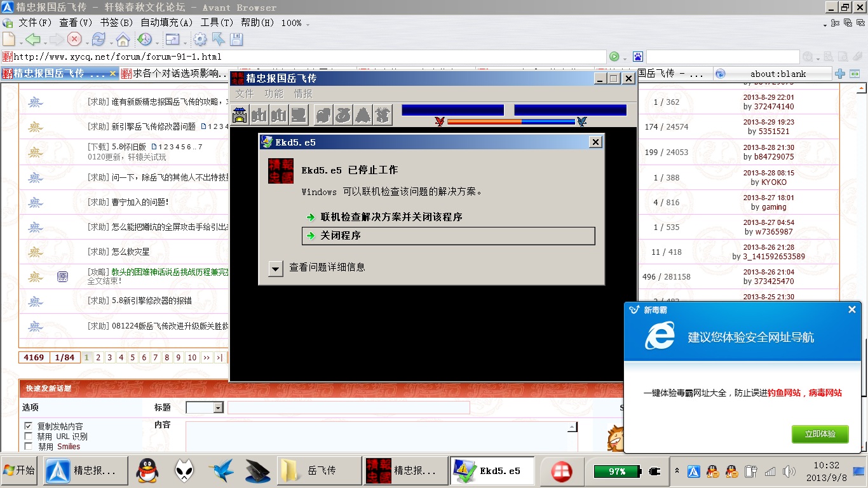Toggle the 复制发帖内容 checkbox

click(x=28, y=426)
